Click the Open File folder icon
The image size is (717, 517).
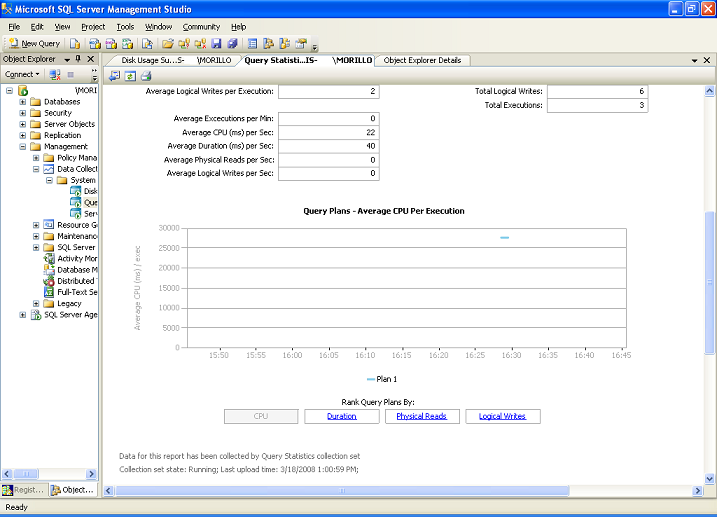(x=168, y=43)
